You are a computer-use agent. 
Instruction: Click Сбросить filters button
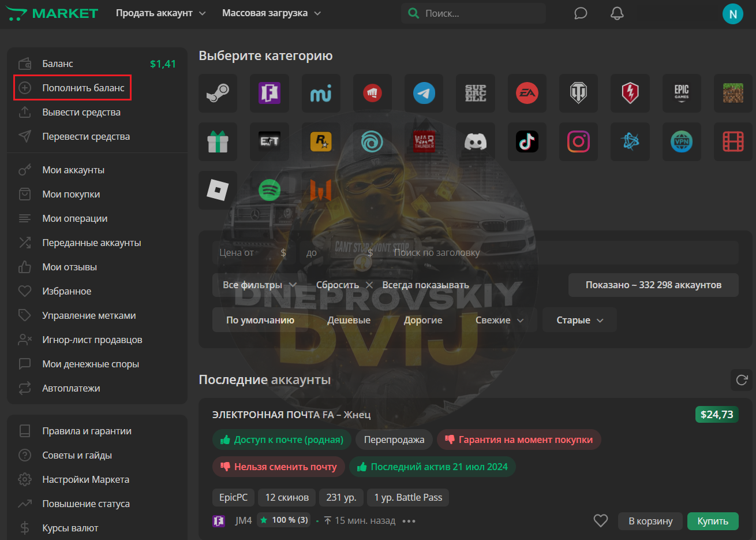pyautogui.click(x=345, y=285)
